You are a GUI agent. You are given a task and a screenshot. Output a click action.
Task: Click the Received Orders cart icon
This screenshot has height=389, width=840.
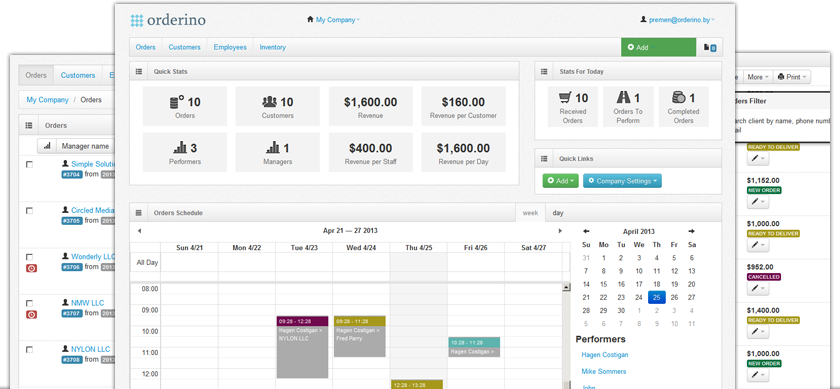[565, 98]
